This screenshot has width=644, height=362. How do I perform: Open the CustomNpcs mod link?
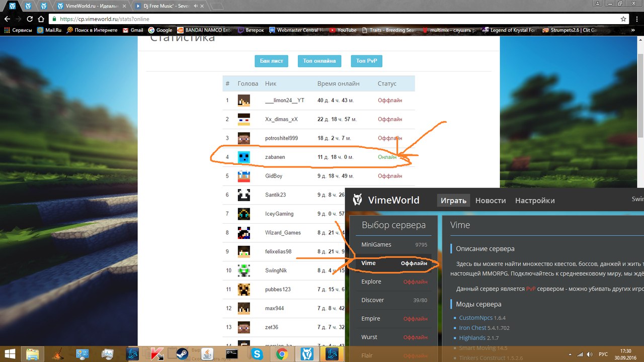[x=475, y=318]
